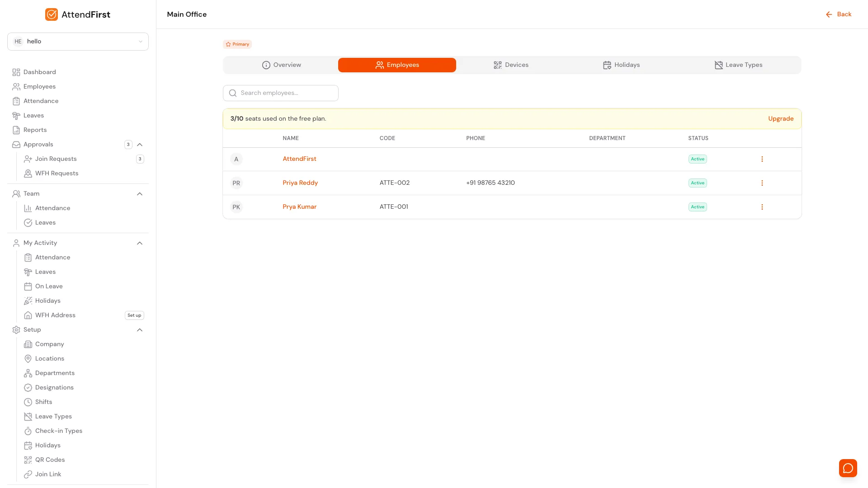
Task: Select the Employees tab
Action: coord(397,65)
